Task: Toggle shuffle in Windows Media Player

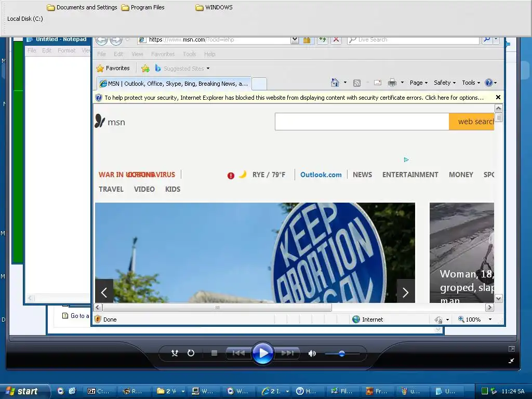Action: tap(175, 353)
